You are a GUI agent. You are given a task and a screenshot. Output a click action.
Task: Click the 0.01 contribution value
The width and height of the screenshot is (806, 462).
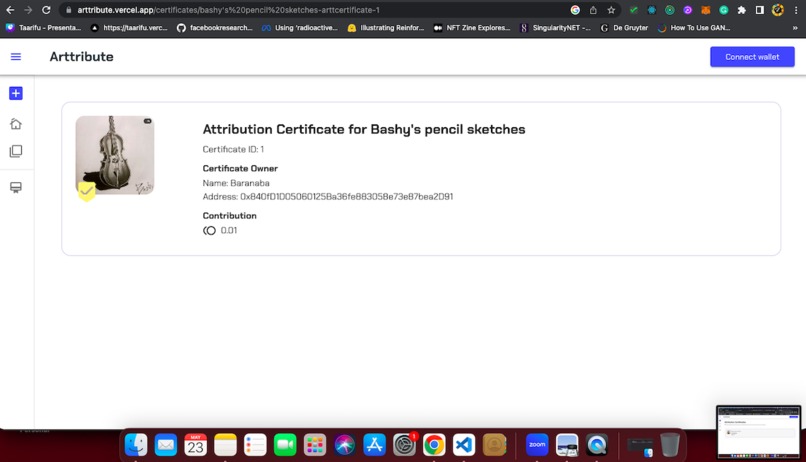pyautogui.click(x=229, y=230)
